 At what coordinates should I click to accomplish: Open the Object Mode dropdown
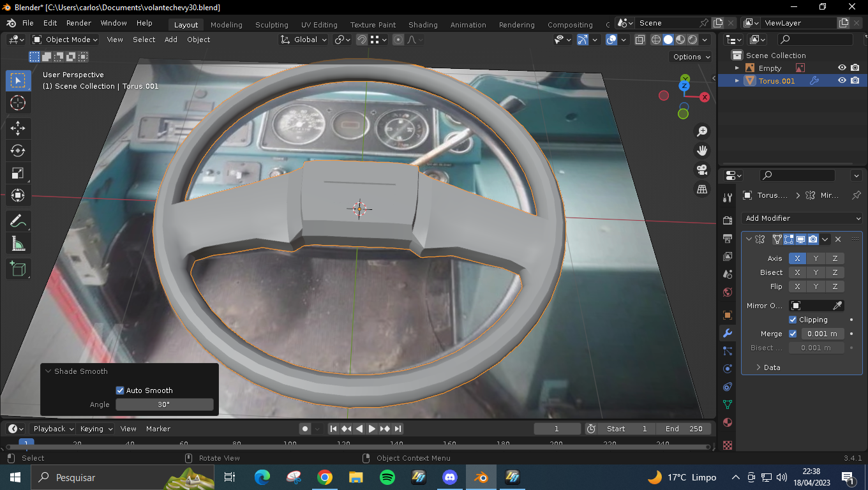point(65,40)
